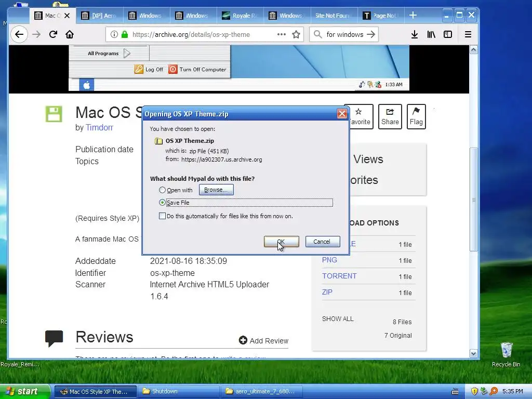Click the security shield tray icon
This screenshot has height=399, width=532.
click(x=475, y=392)
